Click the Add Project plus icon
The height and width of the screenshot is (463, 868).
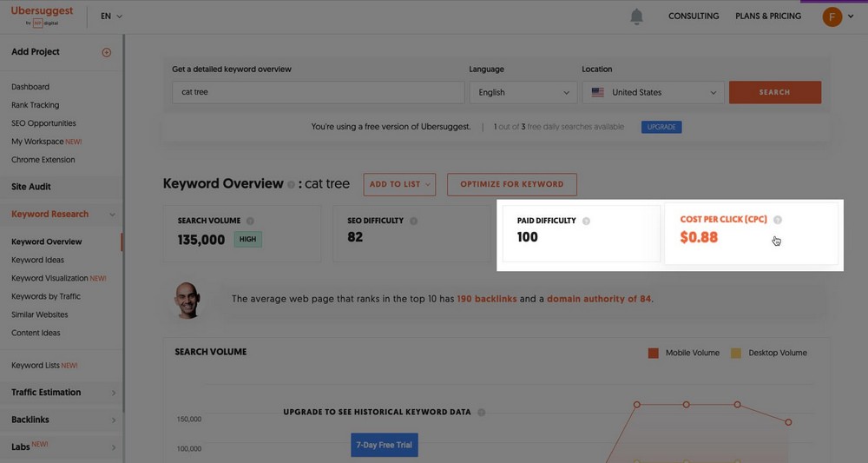[107, 53]
